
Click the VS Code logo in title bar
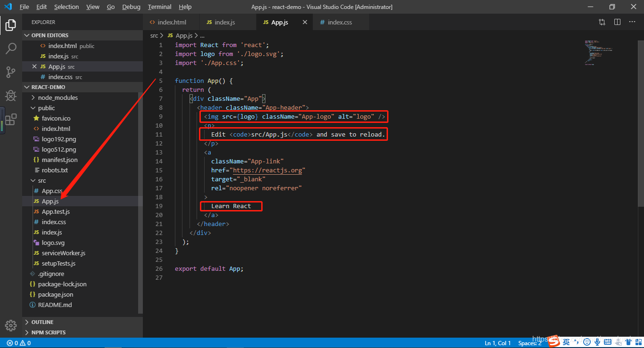pos(8,7)
